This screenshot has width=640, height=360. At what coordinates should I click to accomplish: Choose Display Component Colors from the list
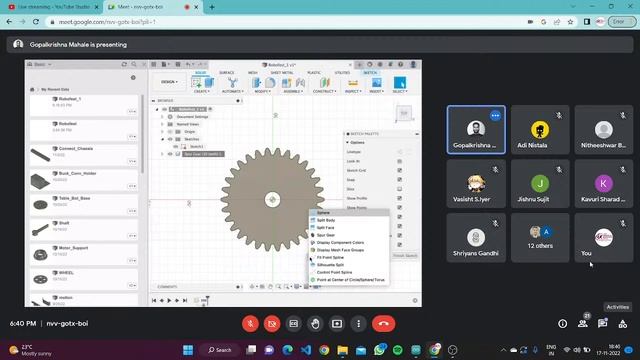349,242
